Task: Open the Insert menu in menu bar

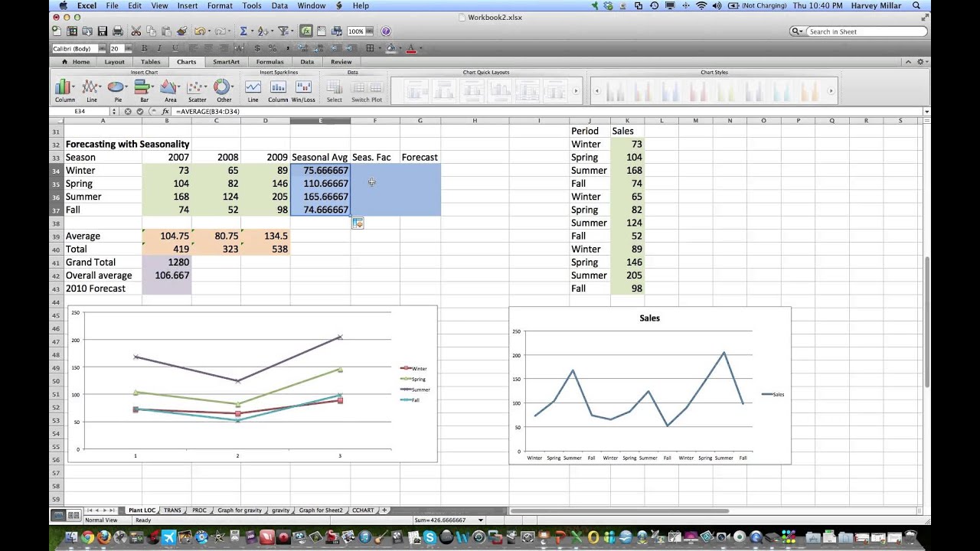Action: (188, 5)
